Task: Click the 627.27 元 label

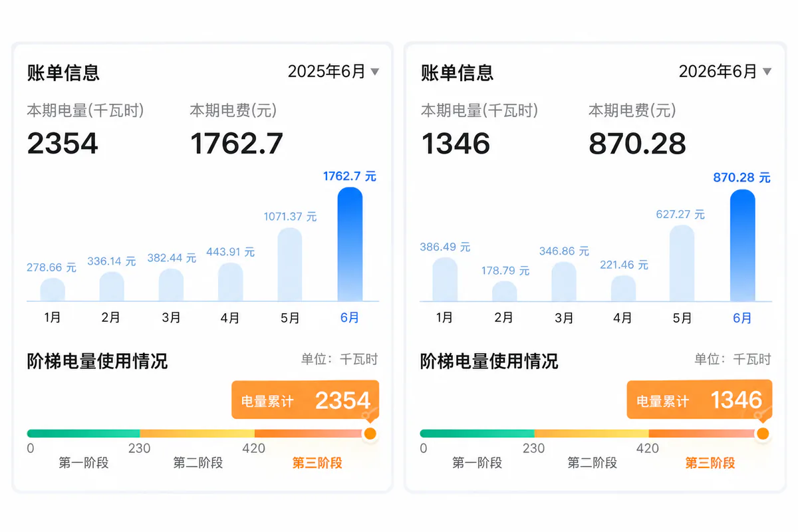Action: [x=680, y=214]
